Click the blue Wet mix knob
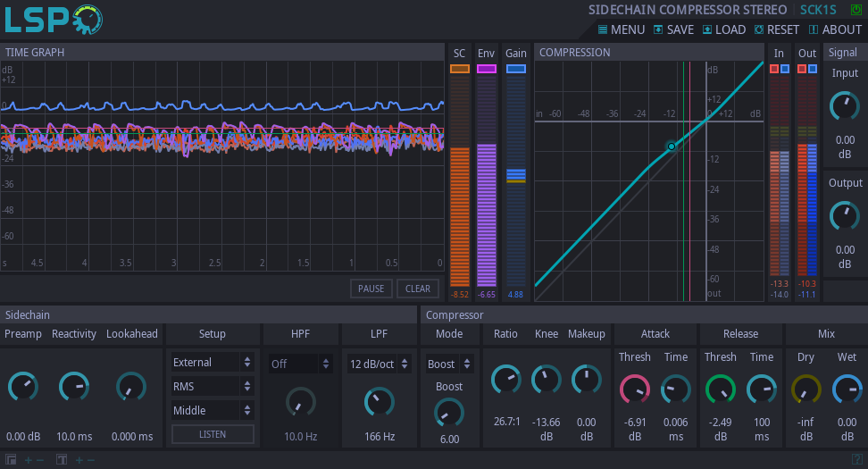 click(847, 389)
